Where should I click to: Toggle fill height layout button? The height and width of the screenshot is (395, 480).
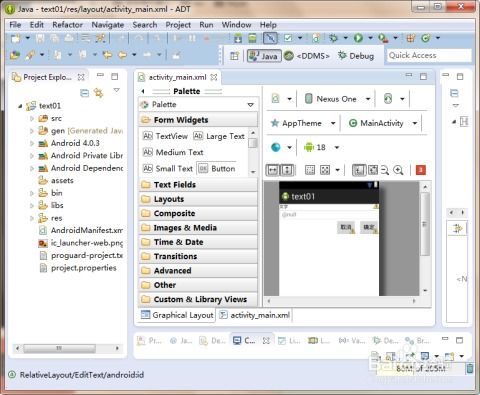point(287,170)
